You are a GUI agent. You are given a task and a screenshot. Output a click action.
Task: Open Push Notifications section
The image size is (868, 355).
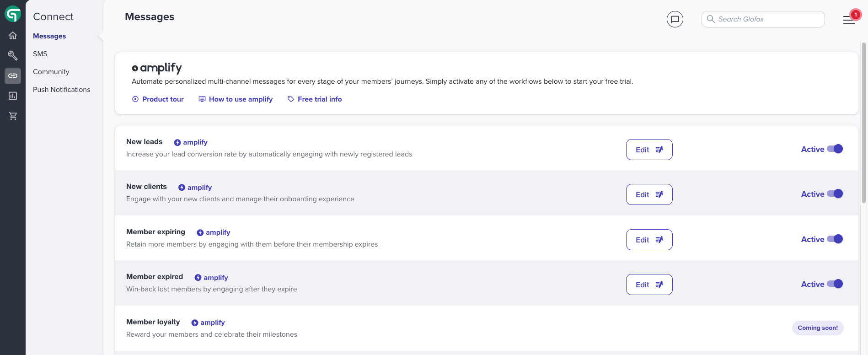click(62, 90)
